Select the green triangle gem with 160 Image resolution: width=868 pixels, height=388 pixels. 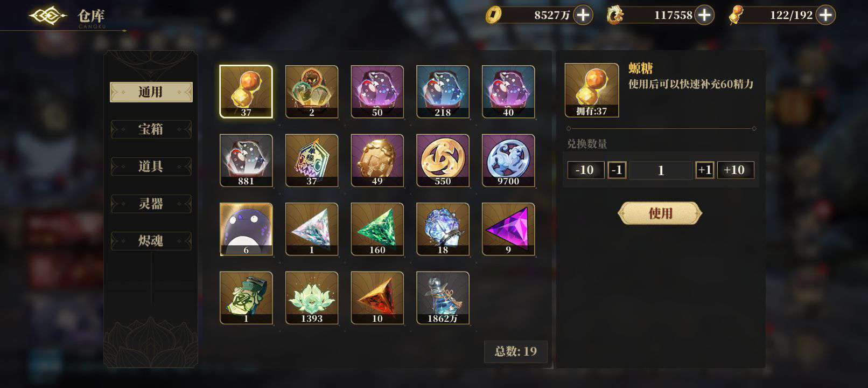(x=377, y=229)
